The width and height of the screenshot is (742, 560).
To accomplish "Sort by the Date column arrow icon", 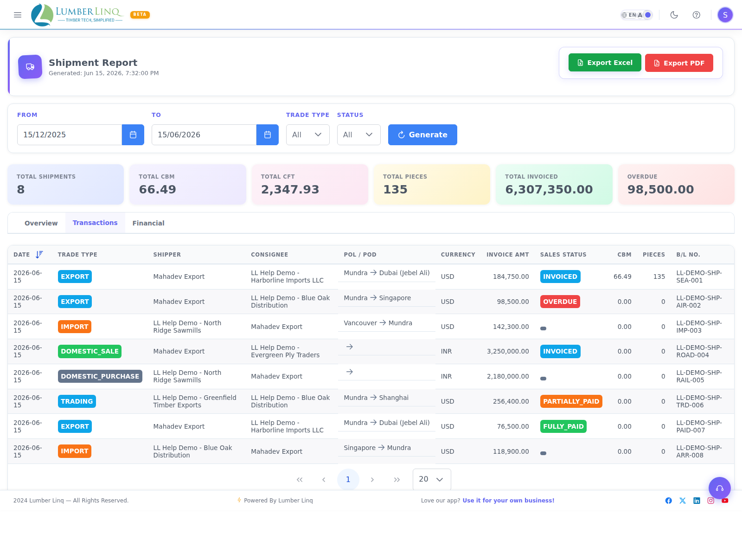I will tap(39, 254).
